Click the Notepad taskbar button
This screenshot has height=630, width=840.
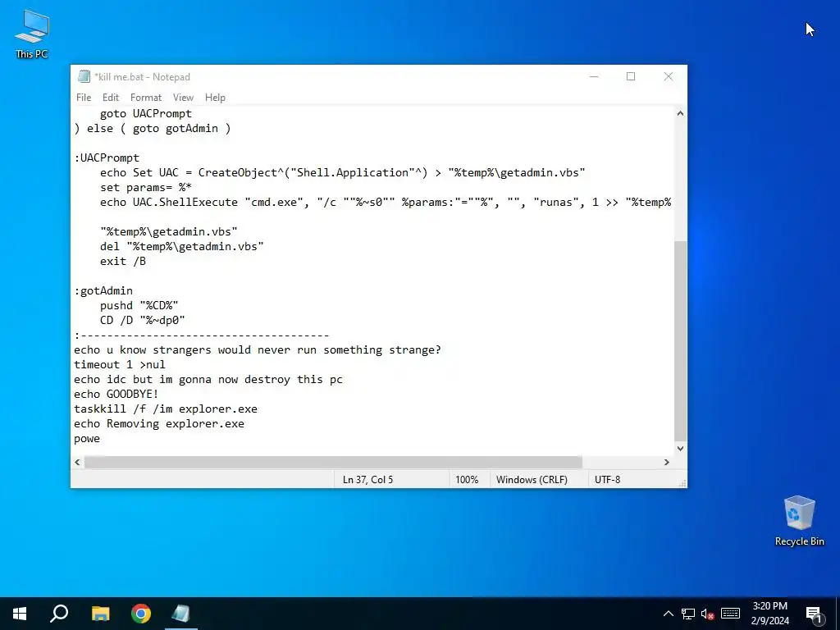(181, 614)
